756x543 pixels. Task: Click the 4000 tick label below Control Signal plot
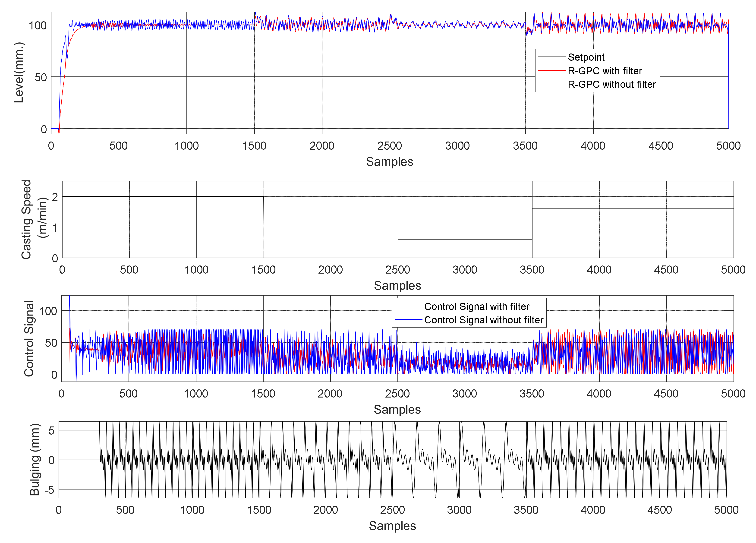599,394
